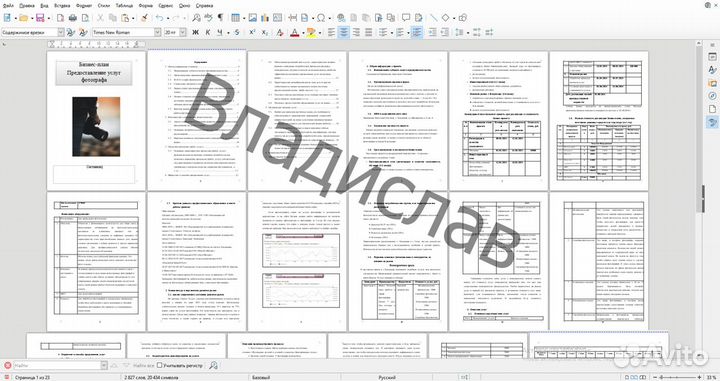Click the Clone Formatting paintbrush icon
This screenshot has width=720, height=381.
pyautogui.click(x=144, y=18)
